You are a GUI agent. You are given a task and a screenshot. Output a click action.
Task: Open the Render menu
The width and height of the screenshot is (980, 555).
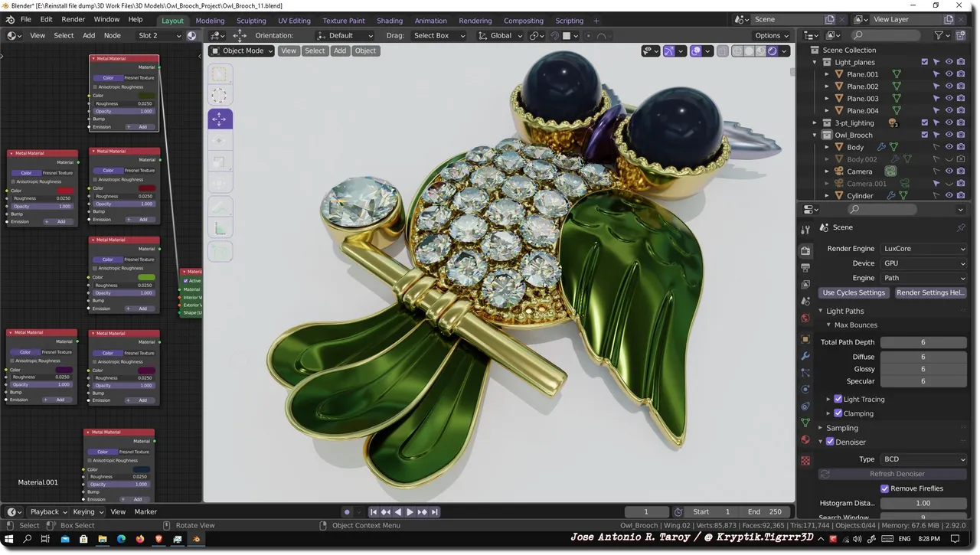tap(73, 19)
